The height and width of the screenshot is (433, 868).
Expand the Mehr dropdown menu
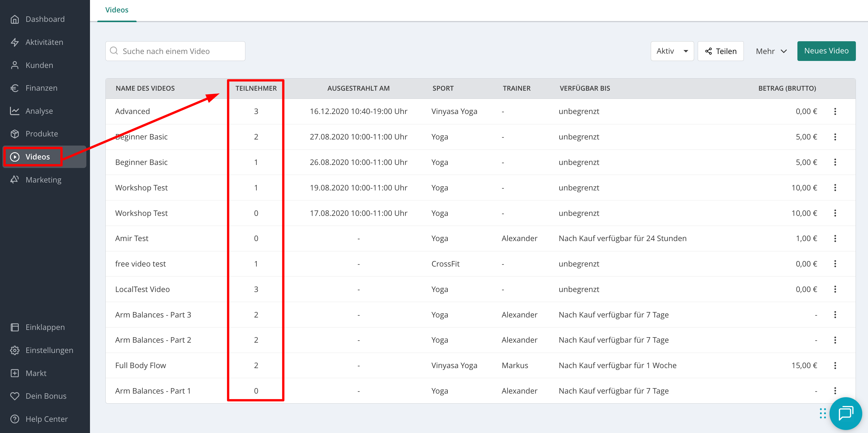[x=771, y=51]
